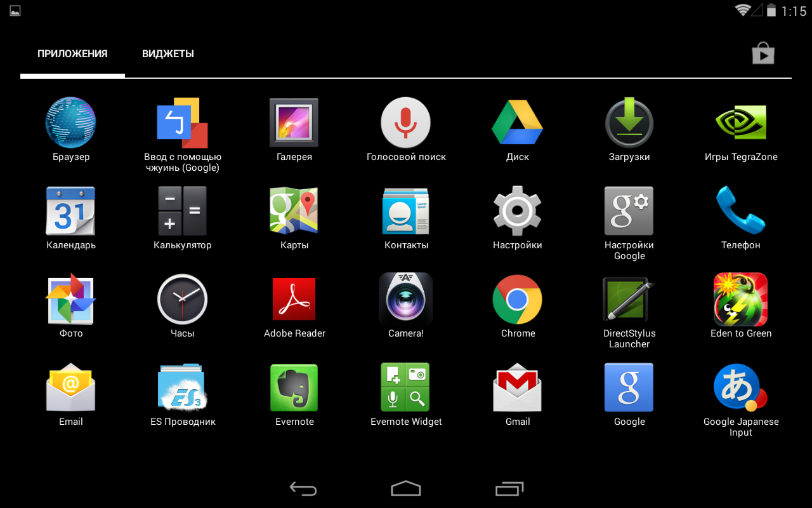
Task: Launch Ввод с помощью чжуинь (Google)
Action: tap(183, 123)
